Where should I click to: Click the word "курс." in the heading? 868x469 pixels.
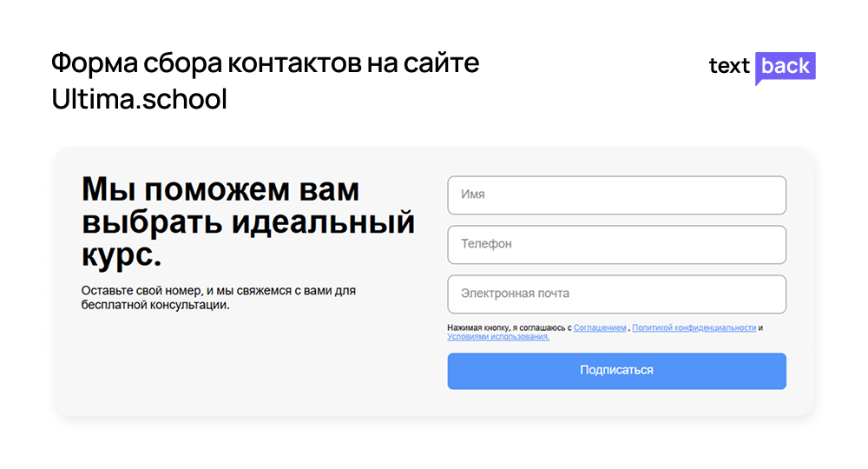tap(122, 255)
